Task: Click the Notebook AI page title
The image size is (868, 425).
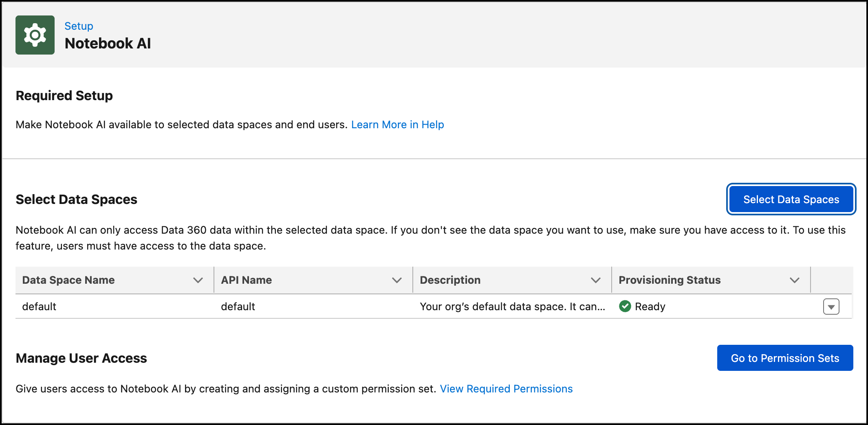Action: pos(108,43)
